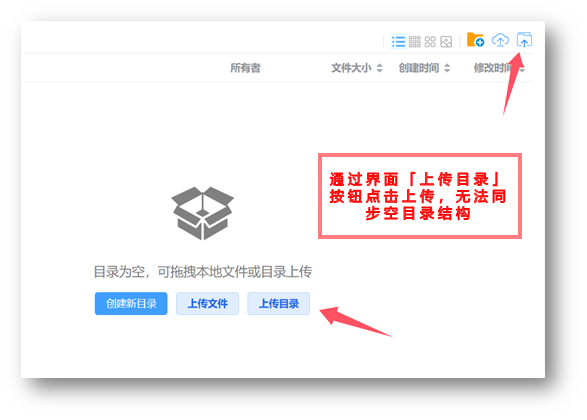Click the 目录为空 empty directory message
Screen dimensions: 587x420
coord(203,272)
